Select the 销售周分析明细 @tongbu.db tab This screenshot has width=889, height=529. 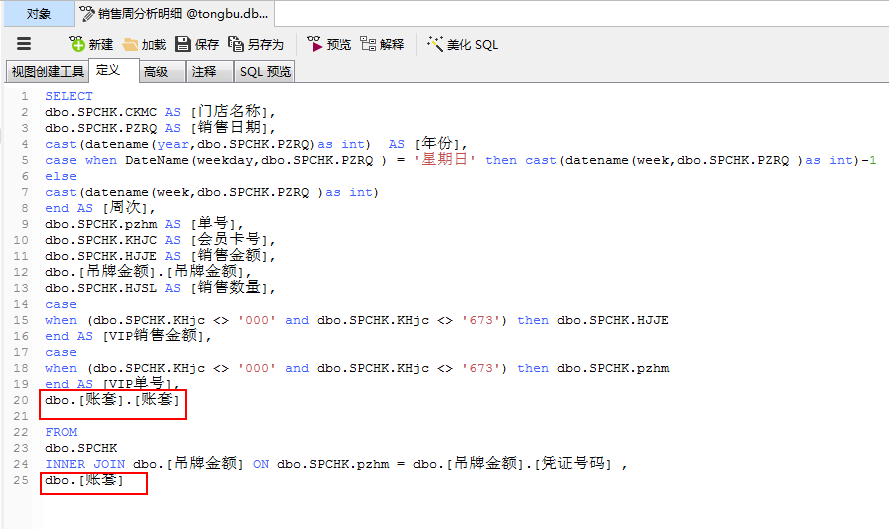pyautogui.click(x=176, y=14)
